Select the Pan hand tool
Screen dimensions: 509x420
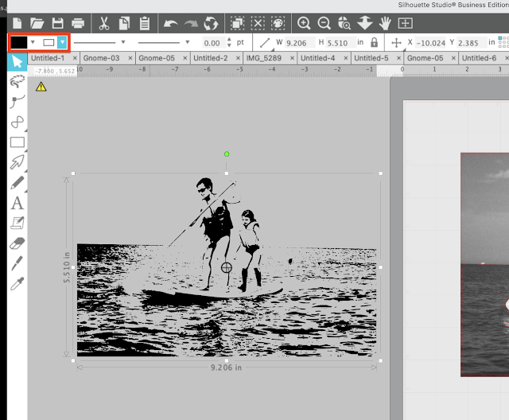(x=385, y=23)
